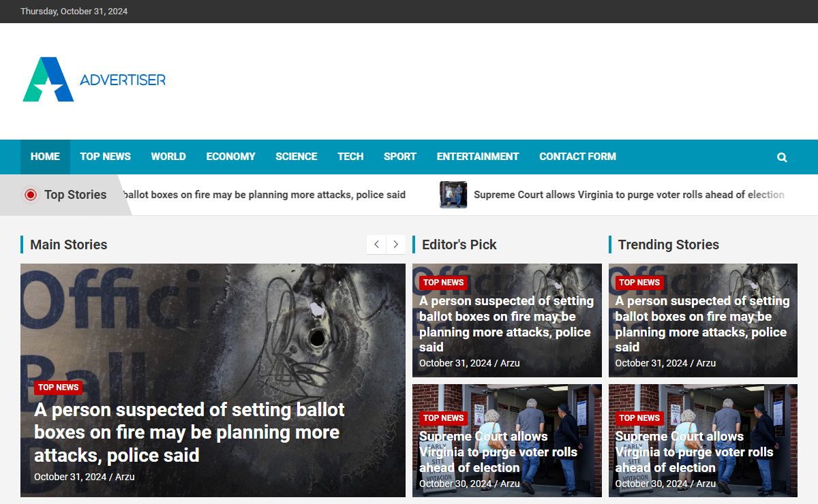
Task: Go to the Economy section
Action: [x=231, y=157]
